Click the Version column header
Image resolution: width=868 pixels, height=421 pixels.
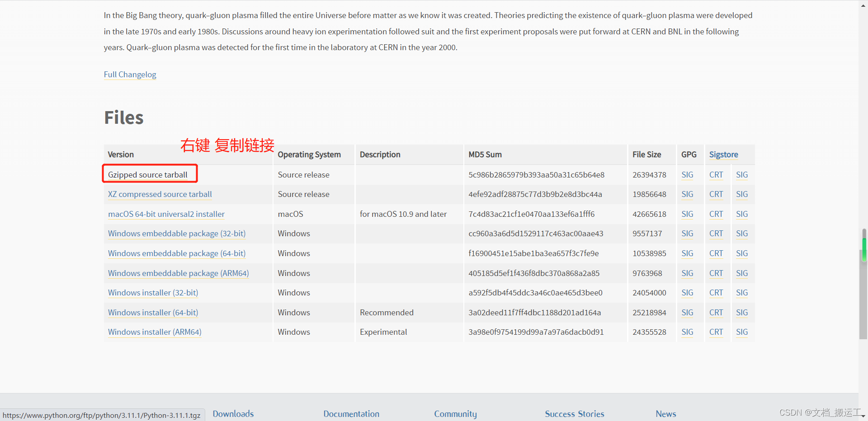tap(121, 154)
